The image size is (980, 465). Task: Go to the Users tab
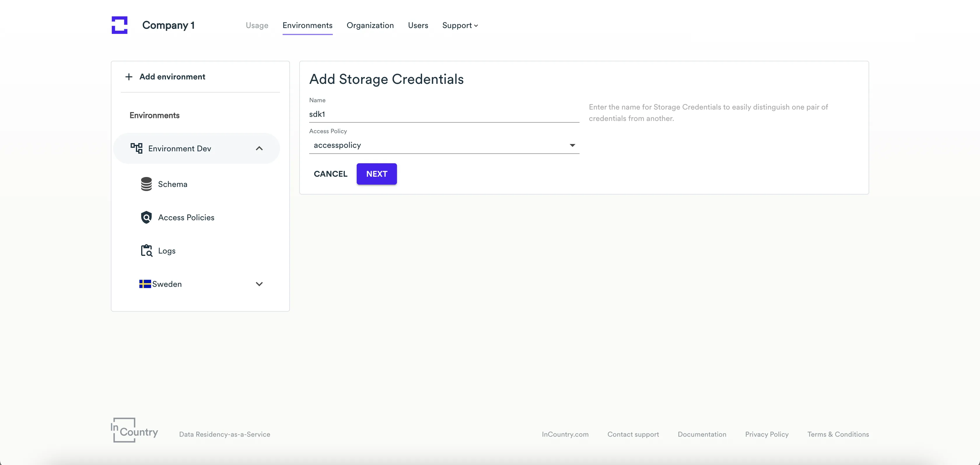pyautogui.click(x=418, y=25)
